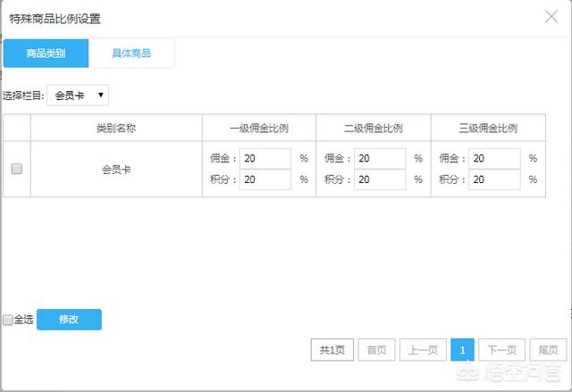Viewport: 572px width, 392px height.
Task: Jump to 尾页 in pagination
Action: (547, 351)
